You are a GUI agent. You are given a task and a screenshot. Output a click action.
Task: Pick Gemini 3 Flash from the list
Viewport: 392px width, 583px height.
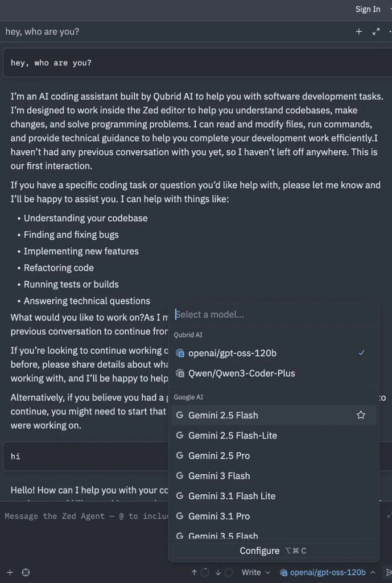pos(274,475)
